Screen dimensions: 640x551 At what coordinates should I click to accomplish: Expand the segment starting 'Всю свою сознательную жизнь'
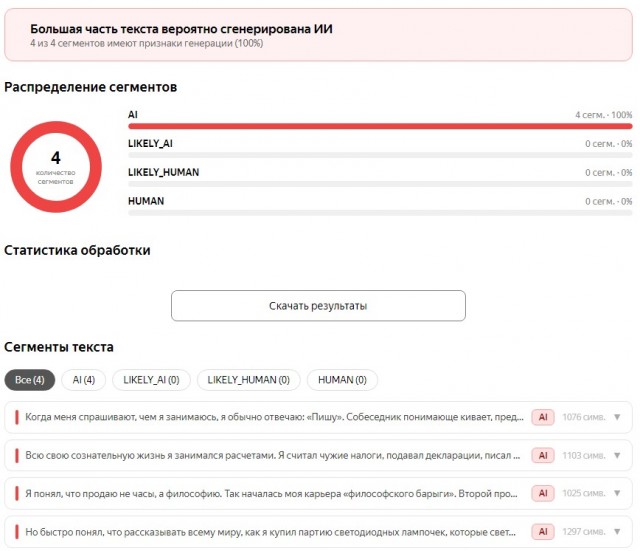(x=617, y=455)
